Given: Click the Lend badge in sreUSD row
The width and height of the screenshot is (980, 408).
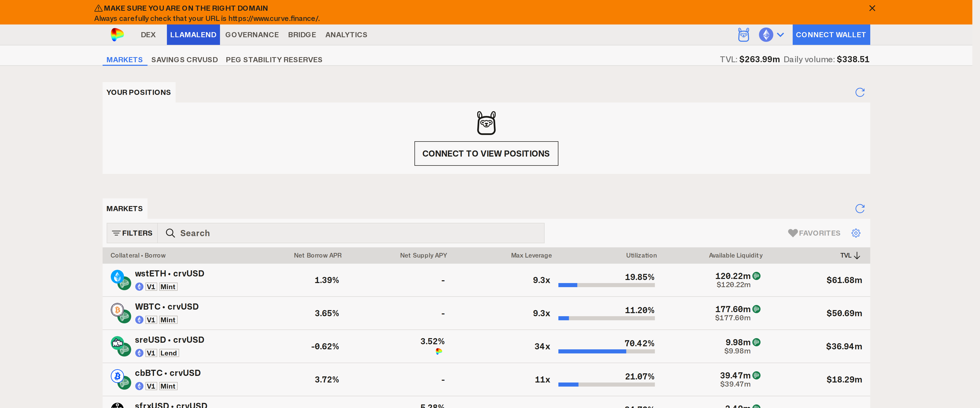Looking at the screenshot, I should pyautogui.click(x=169, y=353).
